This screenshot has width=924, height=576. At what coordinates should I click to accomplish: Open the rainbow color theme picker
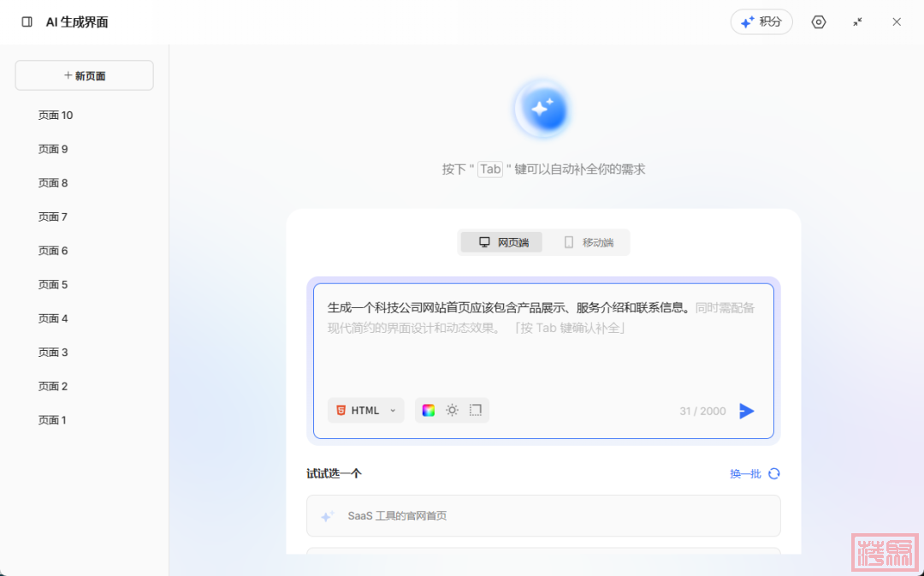(x=429, y=410)
